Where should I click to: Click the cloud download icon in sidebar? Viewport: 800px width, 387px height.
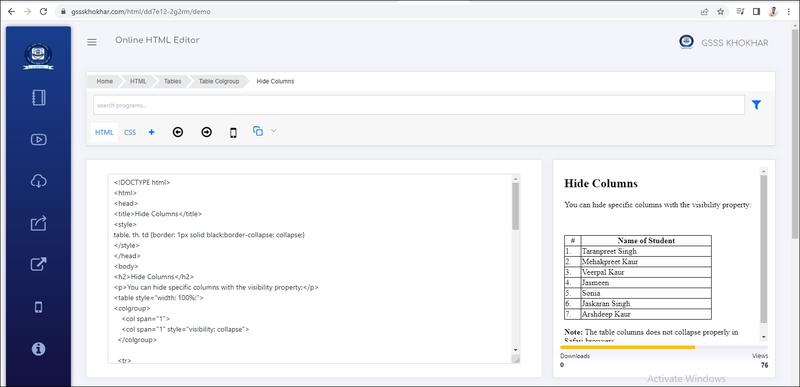coord(39,180)
